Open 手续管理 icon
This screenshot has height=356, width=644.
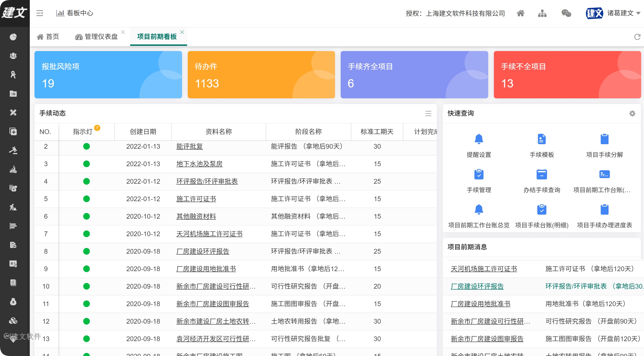[x=479, y=174]
